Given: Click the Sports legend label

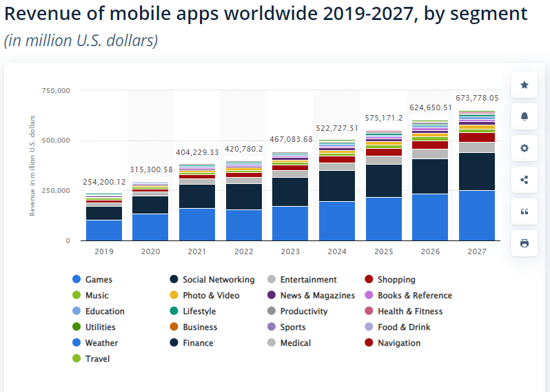Looking at the screenshot, I should pyautogui.click(x=293, y=327).
